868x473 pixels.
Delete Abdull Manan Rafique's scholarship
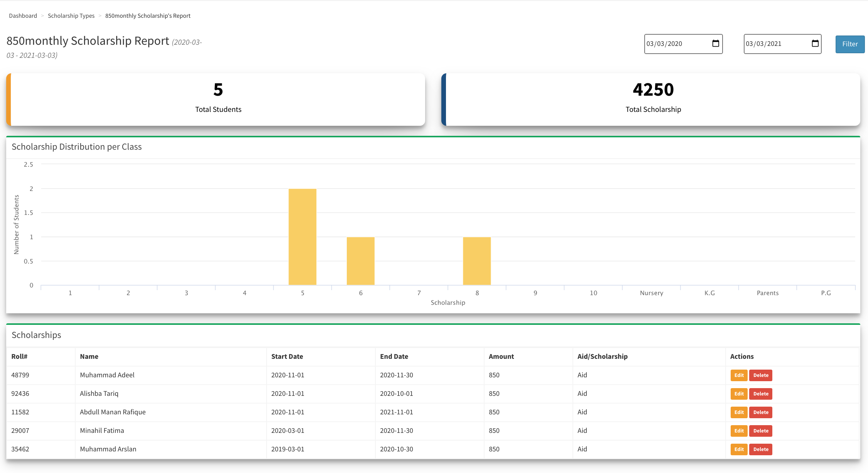[x=760, y=412]
